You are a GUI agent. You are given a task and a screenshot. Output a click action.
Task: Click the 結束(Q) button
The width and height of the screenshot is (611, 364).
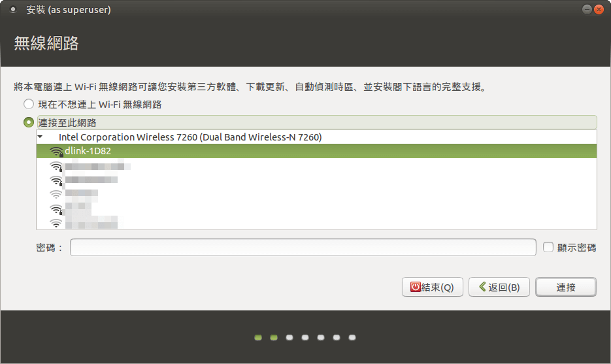pyautogui.click(x=433, y=288)
